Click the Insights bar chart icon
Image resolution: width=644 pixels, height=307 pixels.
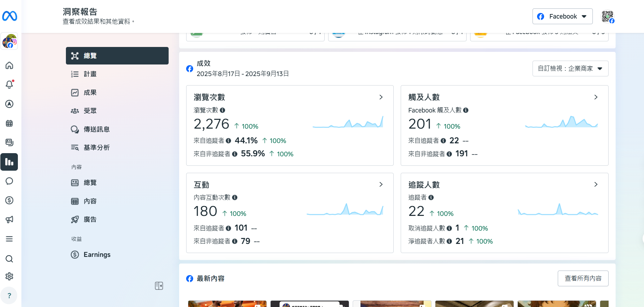pyautogui.click(x=9, y=162)
